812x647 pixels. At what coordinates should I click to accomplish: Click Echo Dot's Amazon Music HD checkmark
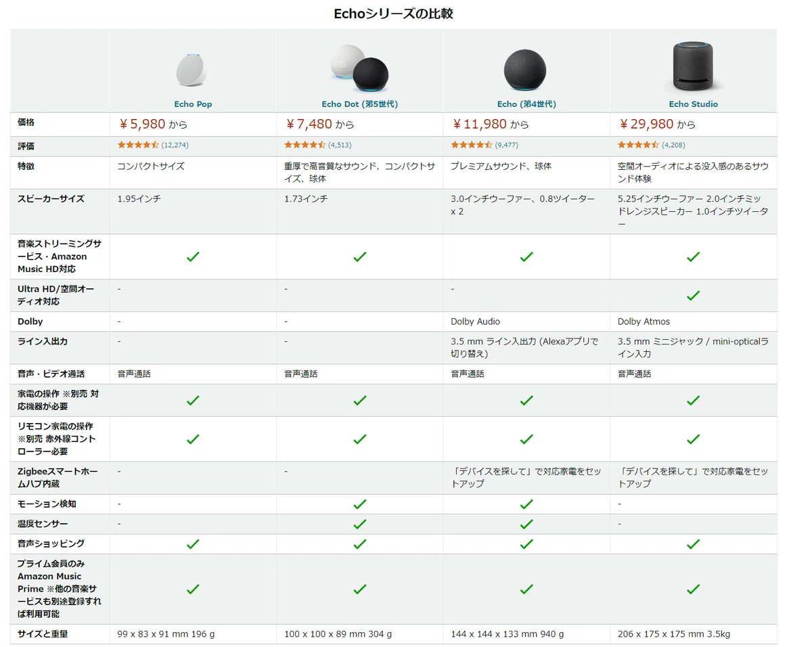(360, 256)
